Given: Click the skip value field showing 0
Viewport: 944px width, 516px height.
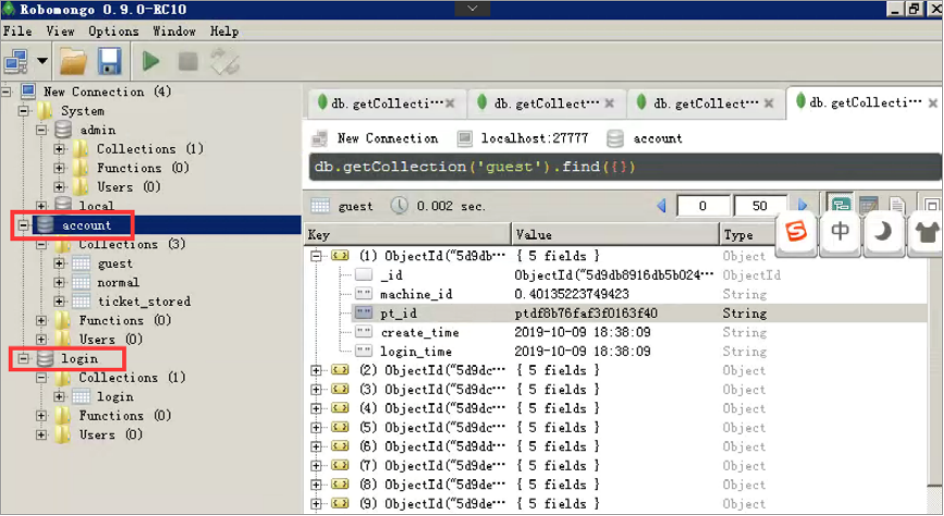Looking at the screenshot, I should tap(703, 206).
